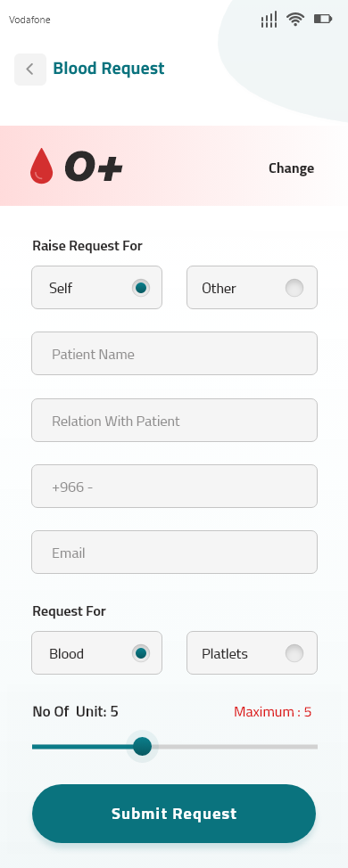Screen dimensions: 348x868
Task: Go back using the chevron arrow button
Action: 30,70
